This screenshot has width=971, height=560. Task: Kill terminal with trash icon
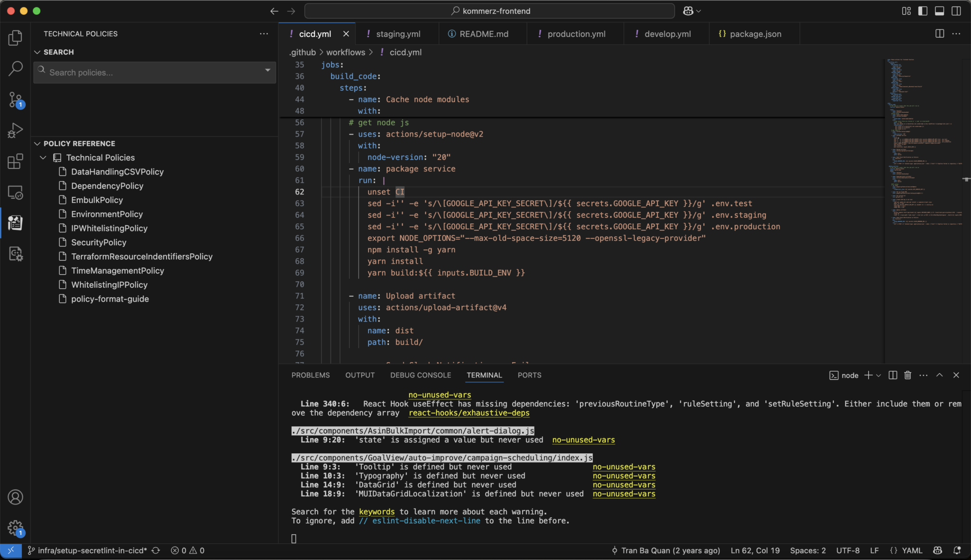point(907,375)
